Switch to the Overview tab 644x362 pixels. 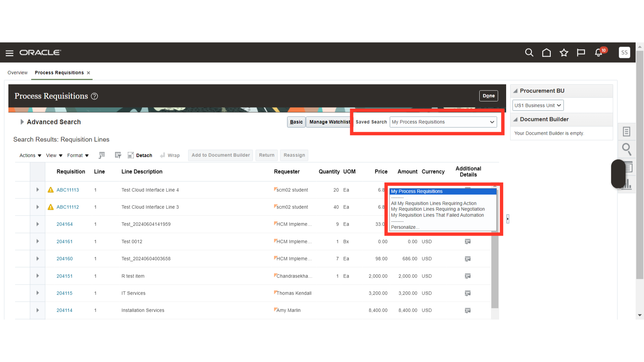coord(17,73)
